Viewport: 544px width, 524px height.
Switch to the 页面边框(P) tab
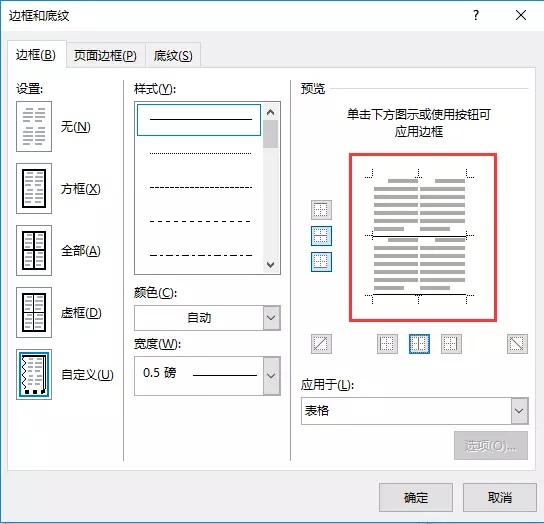point(105,56)
